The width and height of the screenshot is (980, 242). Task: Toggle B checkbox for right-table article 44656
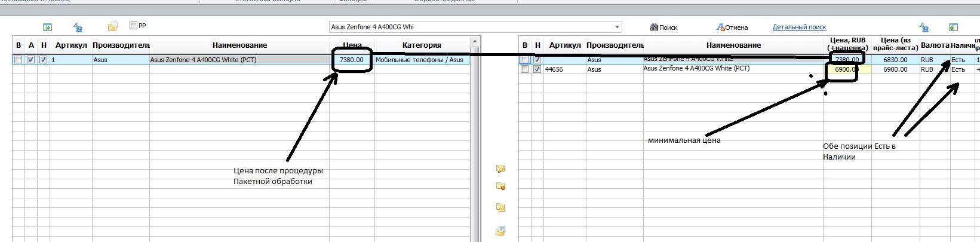point(524,69)
